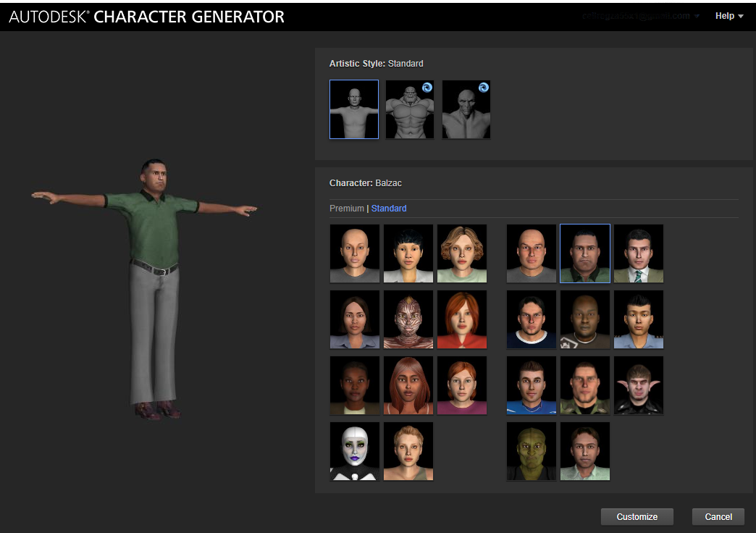Click the Cancel button

718,517
